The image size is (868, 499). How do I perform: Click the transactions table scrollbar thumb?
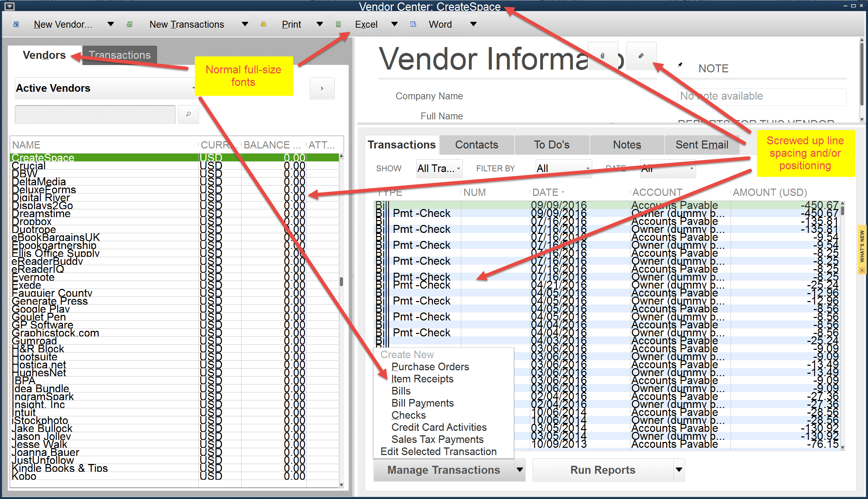click(x=842, y=211)
